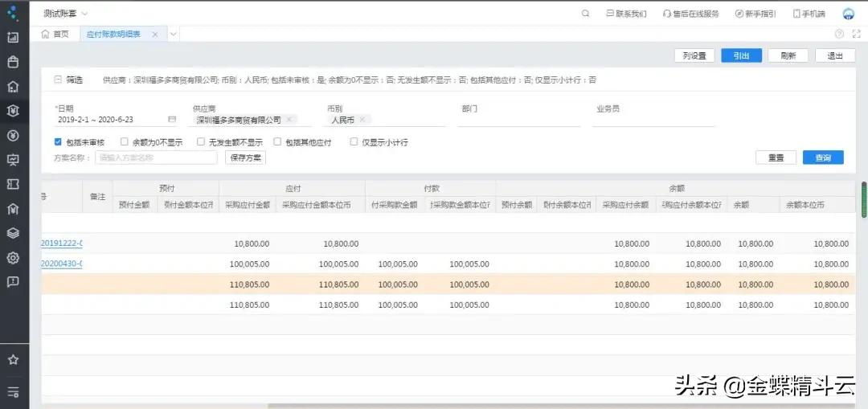Image resolution: width=868 pixels, height=409 pixels.
Task: Click the vertical scrollbar thumb
Action: click(863, 199)
